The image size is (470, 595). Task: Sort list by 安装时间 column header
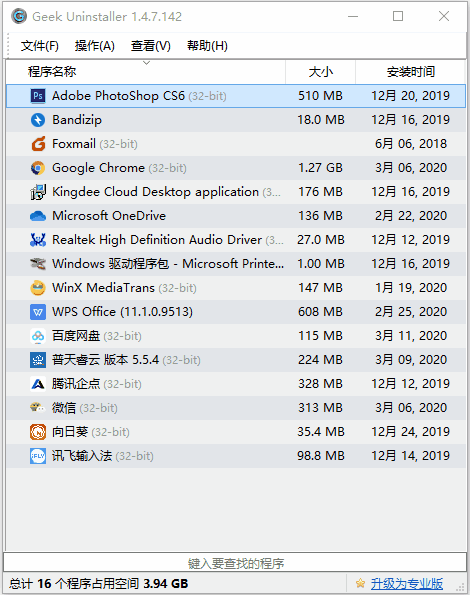410,72
